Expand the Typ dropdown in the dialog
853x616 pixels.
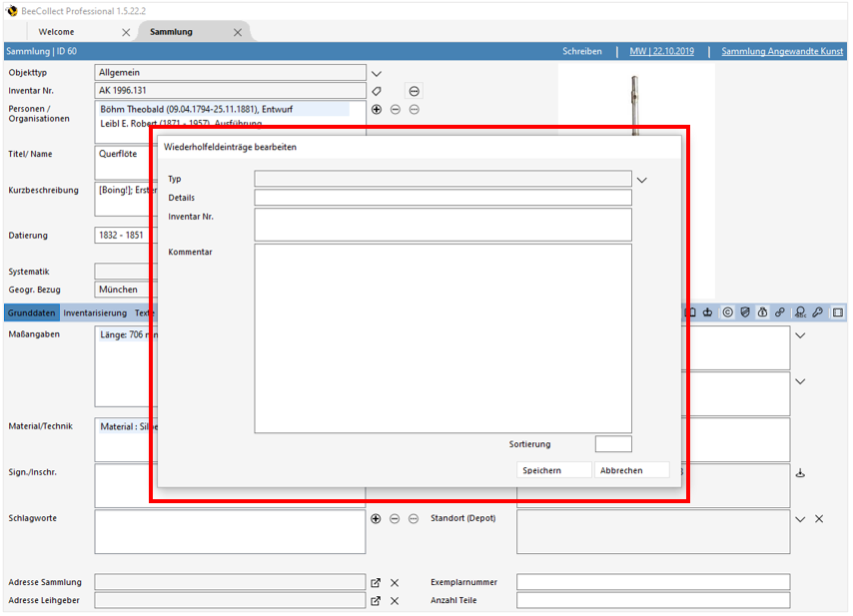642,180
